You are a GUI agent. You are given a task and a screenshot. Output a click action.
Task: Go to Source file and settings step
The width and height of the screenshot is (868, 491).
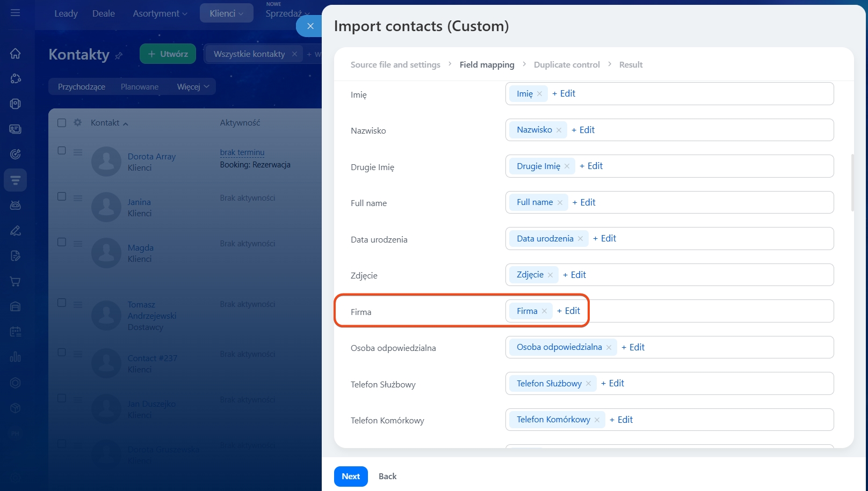[x=395, y=64]
